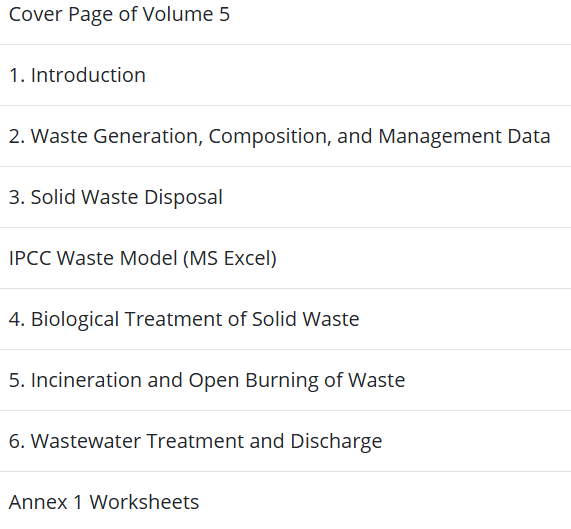This screenshot has width=571, height=529.
Task: Click the Volume 5 cover page entry
Action: 119,15
